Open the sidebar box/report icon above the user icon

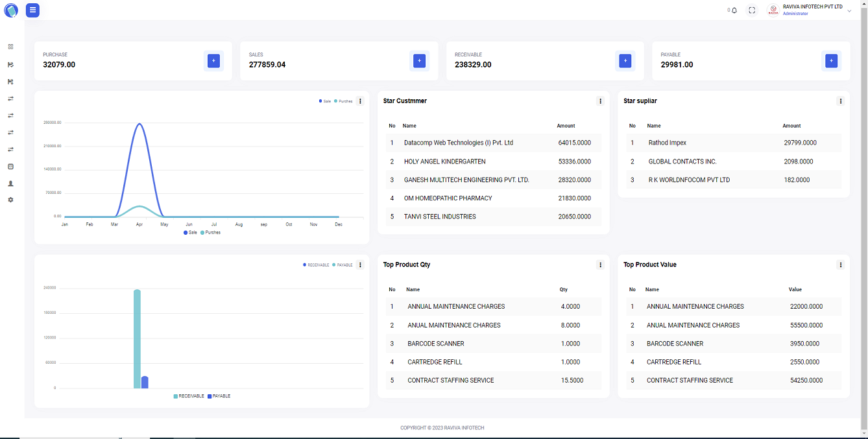10,167
